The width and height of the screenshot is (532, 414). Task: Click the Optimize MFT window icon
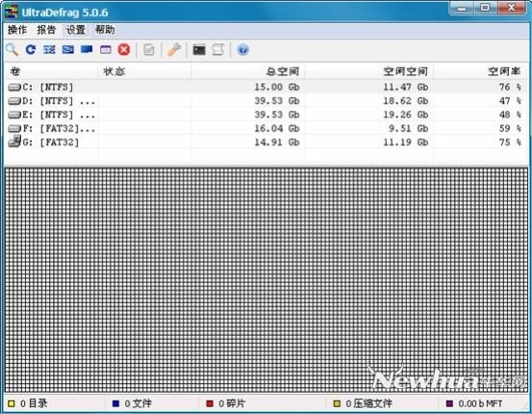pyautogui.click(x=105, y=50)
